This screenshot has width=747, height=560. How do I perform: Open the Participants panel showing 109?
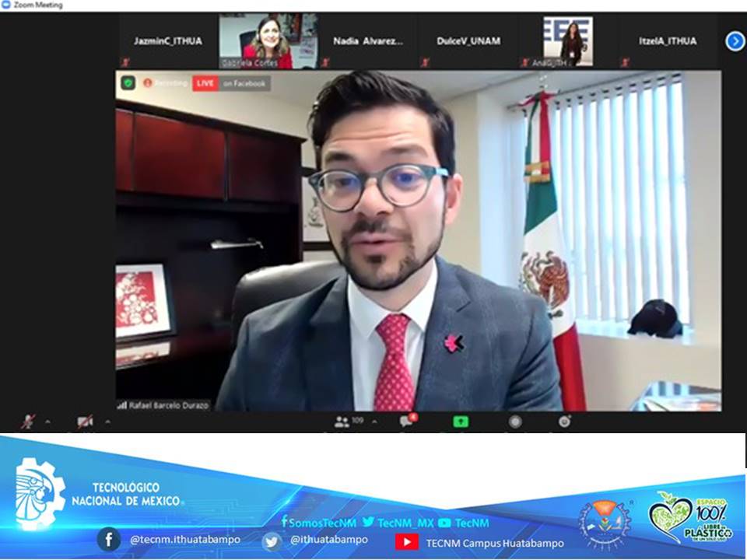pyautogui.click(x=349, y=422)
